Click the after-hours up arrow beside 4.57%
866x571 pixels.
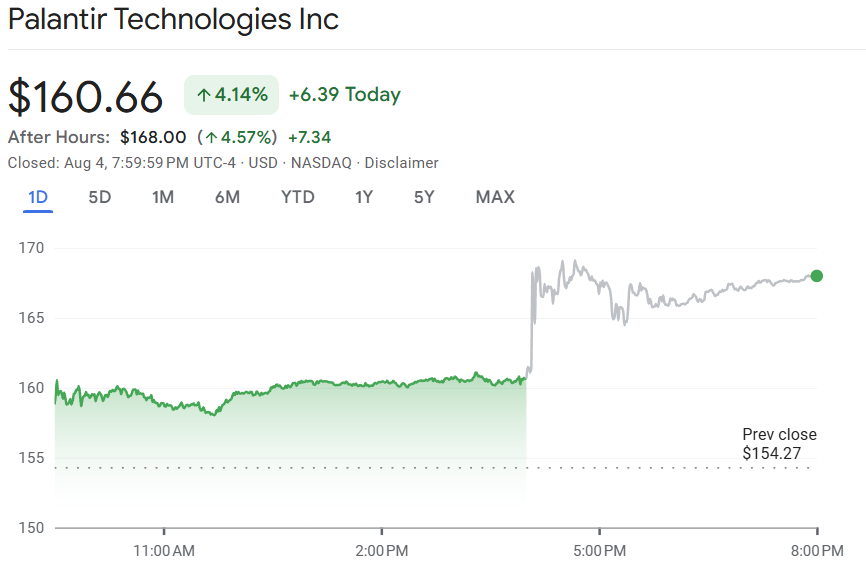211,138
